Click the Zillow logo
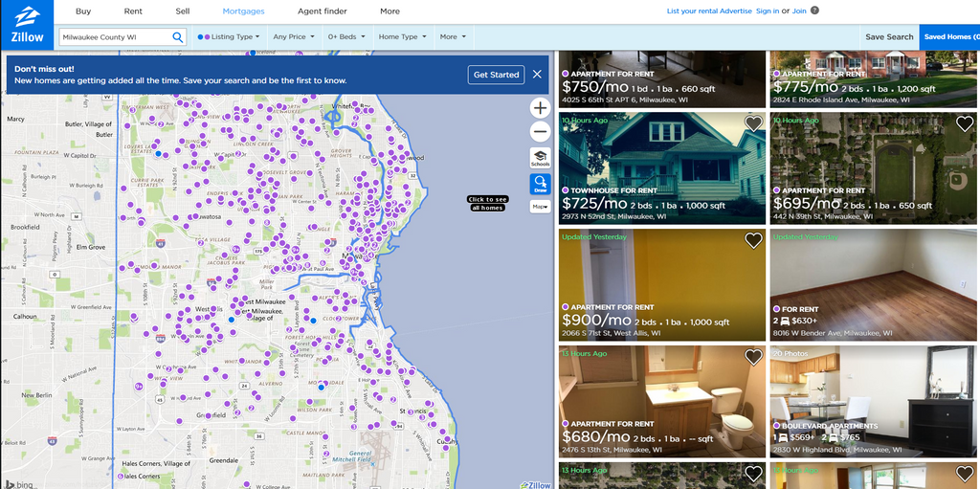The image size is (980, 489). [27, 24]
